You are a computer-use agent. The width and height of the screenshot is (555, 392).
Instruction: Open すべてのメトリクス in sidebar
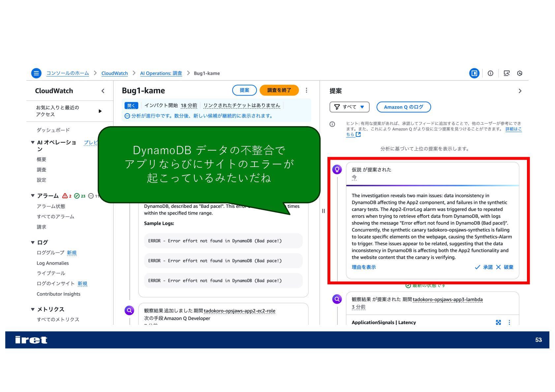point(58,320)
